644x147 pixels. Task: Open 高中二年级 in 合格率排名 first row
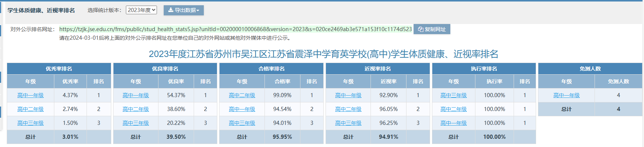click(242, 95)
